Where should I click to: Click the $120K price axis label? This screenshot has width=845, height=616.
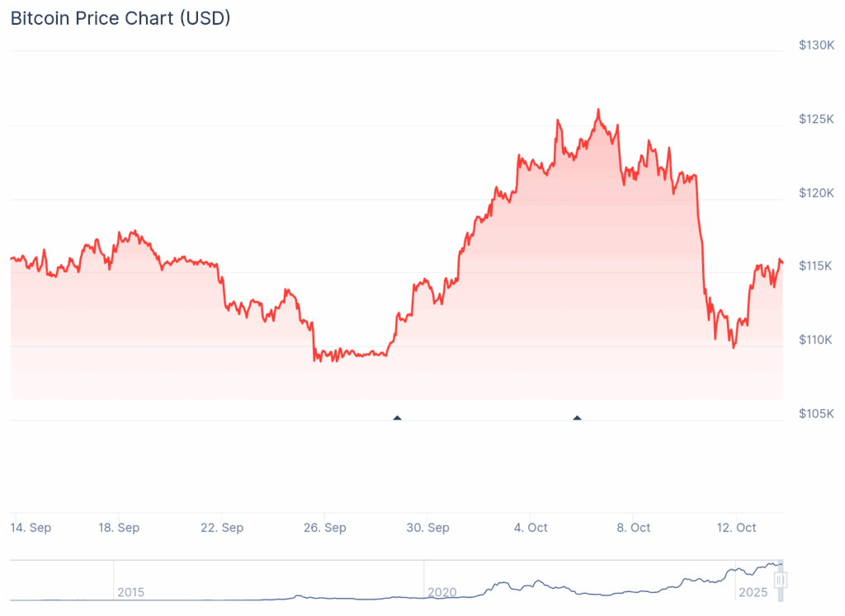click(816, 192)
